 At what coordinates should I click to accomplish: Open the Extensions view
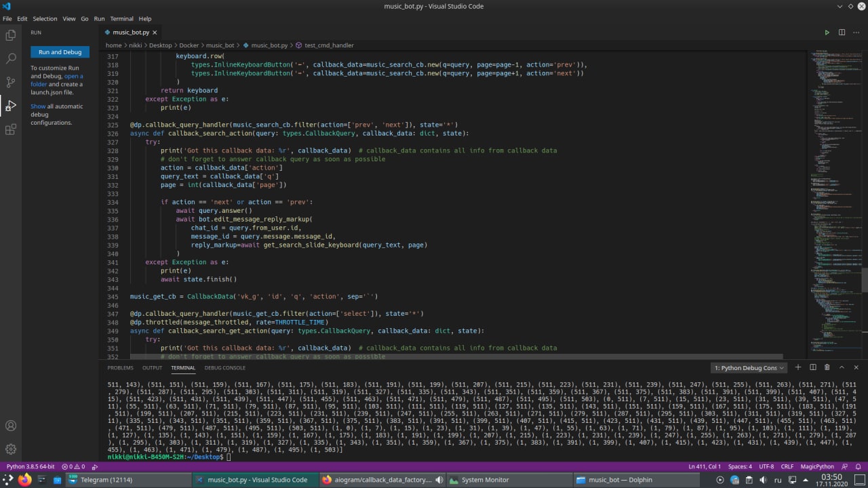tap(11, 129)
